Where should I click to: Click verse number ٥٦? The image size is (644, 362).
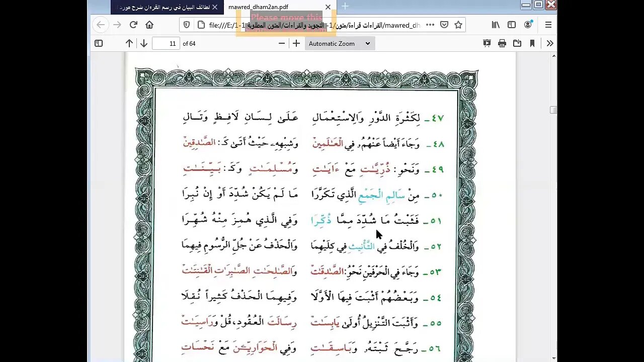(436, 349)
